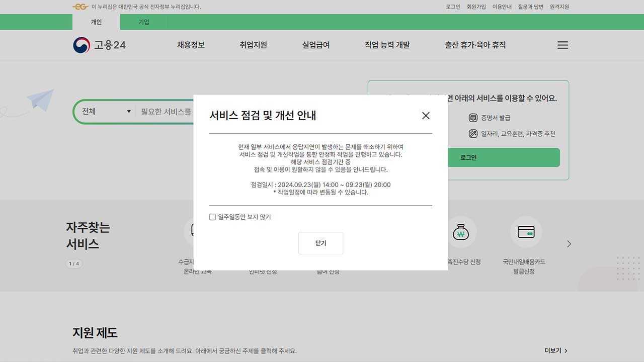Switch to the 기업 tab

click(x=144, y=22)
